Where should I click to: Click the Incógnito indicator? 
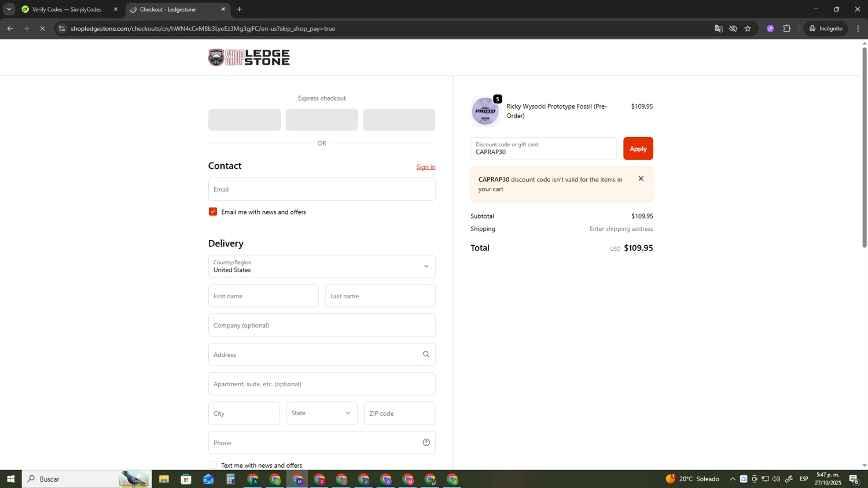826,28
